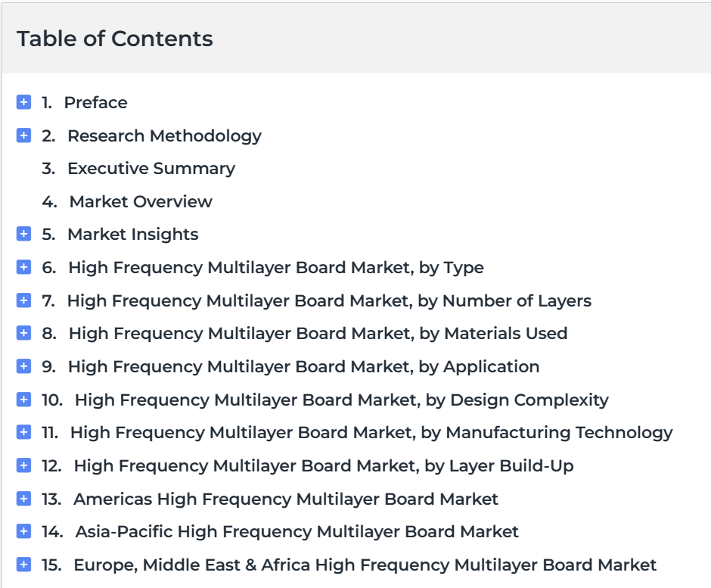Click plus icon beside Asia-Pacific market
Image resolution: width=711 pixels, height=588 pixels.
pos(23,531)
